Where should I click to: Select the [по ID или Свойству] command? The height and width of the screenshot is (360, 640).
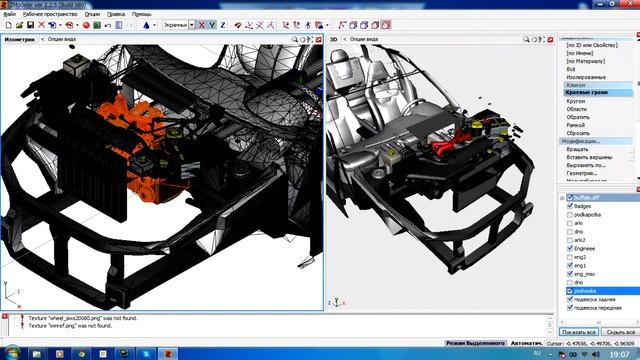592,45
